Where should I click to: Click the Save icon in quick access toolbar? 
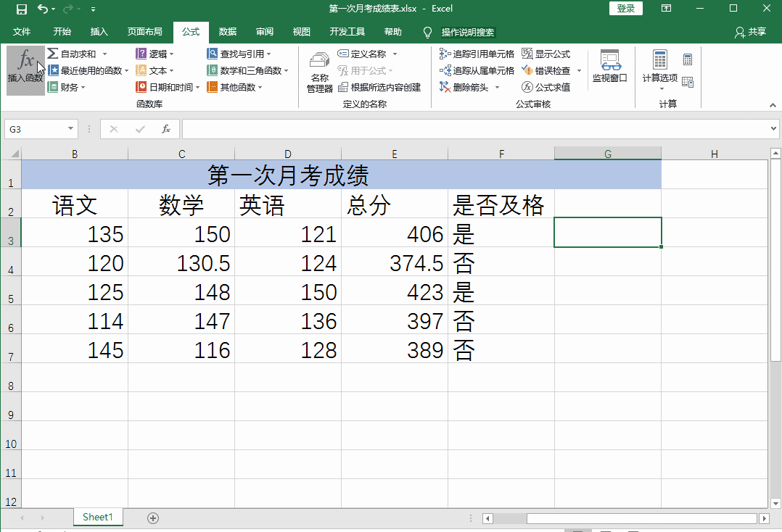point(21,9)
